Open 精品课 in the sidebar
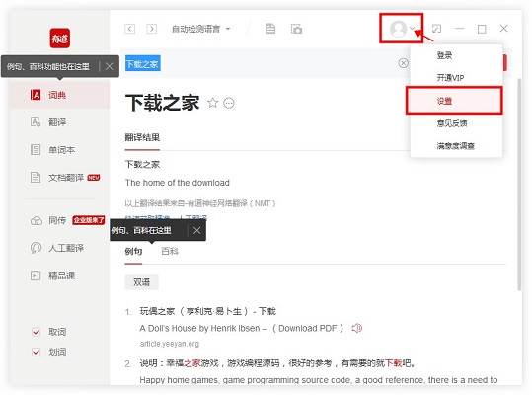 59,276
